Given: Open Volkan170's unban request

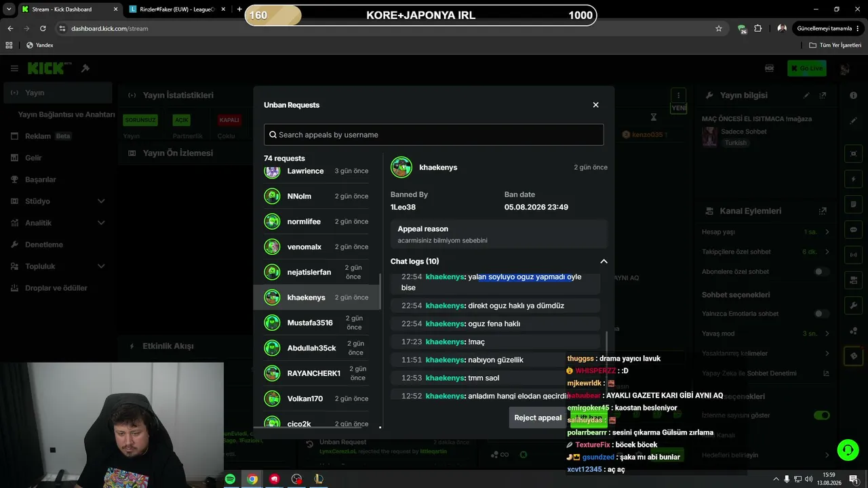Looking at the screenshot, I should pyautogui.click(x=317, y=399).
